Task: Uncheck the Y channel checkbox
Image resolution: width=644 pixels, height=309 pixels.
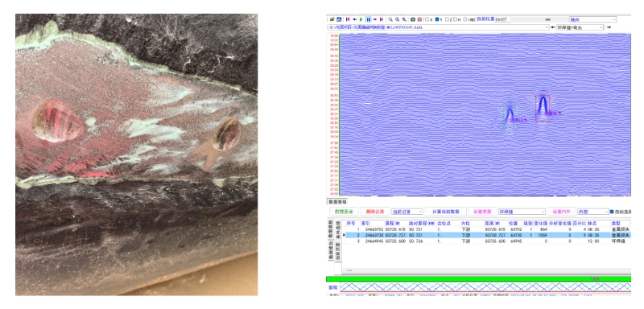Action: pos(437,19)
